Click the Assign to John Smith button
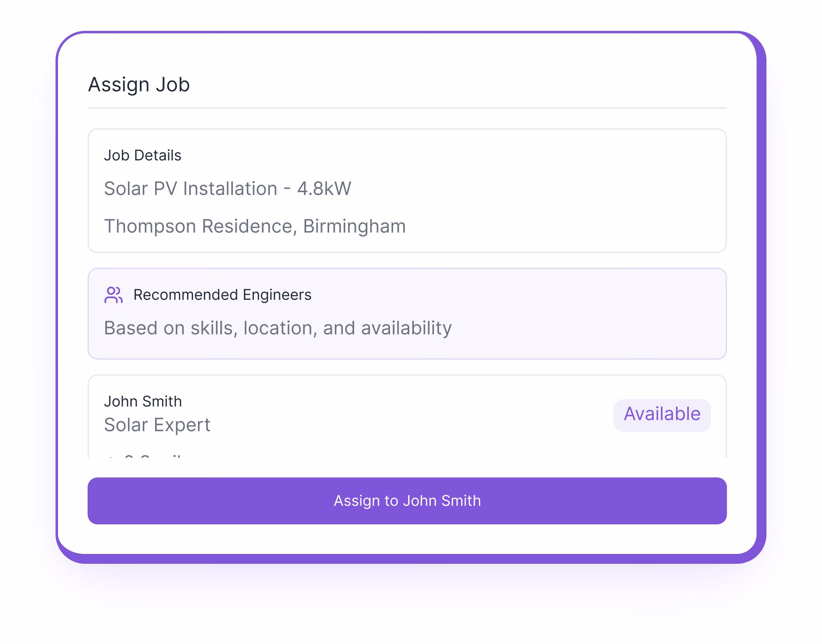This screenshot has width=822, height=644. click(407, 501)
